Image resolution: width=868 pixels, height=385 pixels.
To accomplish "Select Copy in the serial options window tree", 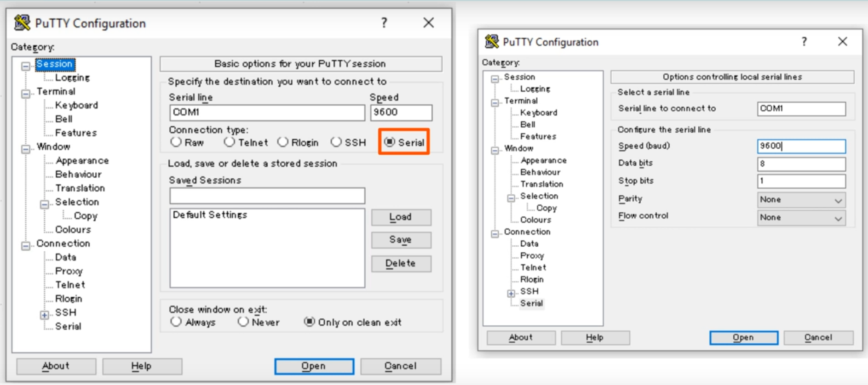I will [x=546, y=208].
